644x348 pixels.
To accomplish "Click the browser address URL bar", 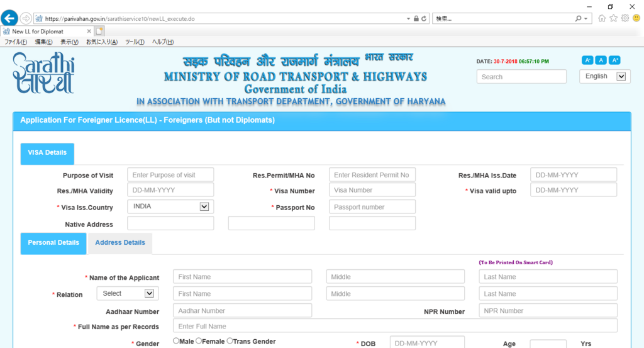I will click(x=219, y=18).
